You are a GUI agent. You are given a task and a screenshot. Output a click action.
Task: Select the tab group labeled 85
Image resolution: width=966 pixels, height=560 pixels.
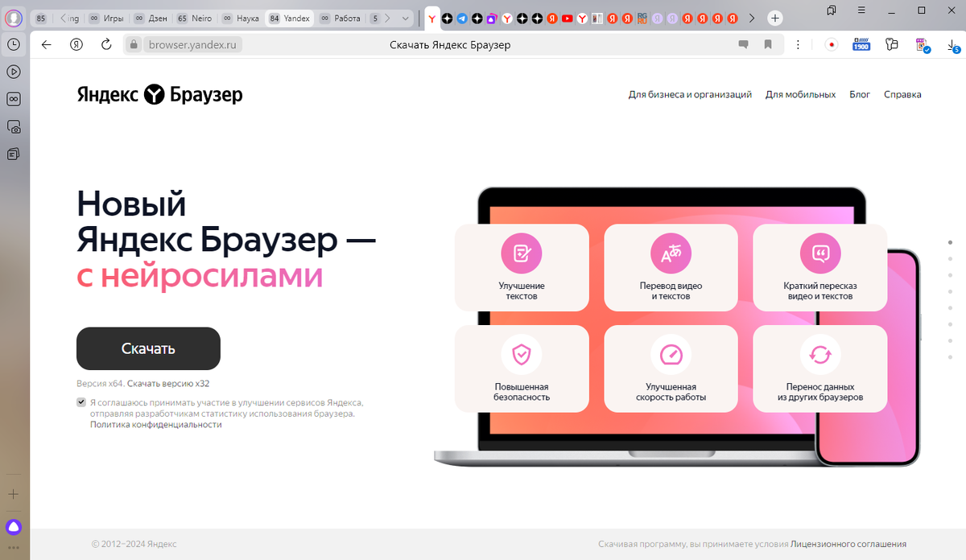[41, 18]
